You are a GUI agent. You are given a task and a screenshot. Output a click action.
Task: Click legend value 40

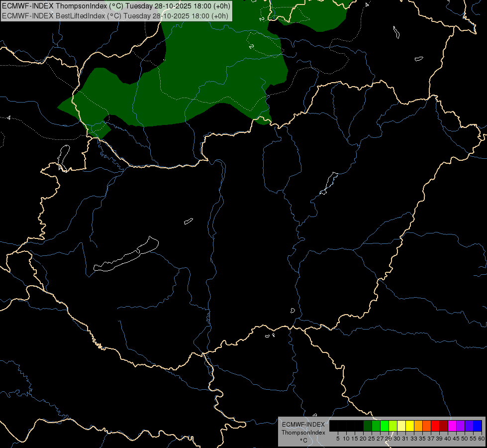[x=448, y=439]
